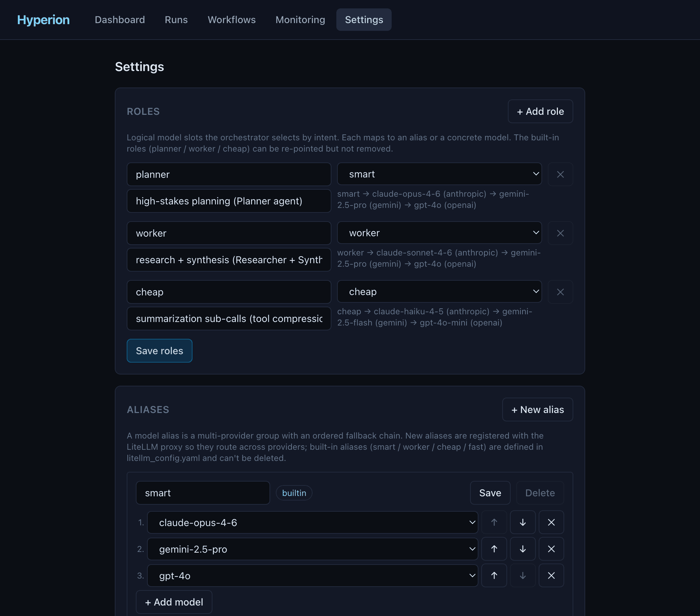Edit the high-stakes planning description field
The width and height of the screenshot is (700, 616).
(229, 201)
